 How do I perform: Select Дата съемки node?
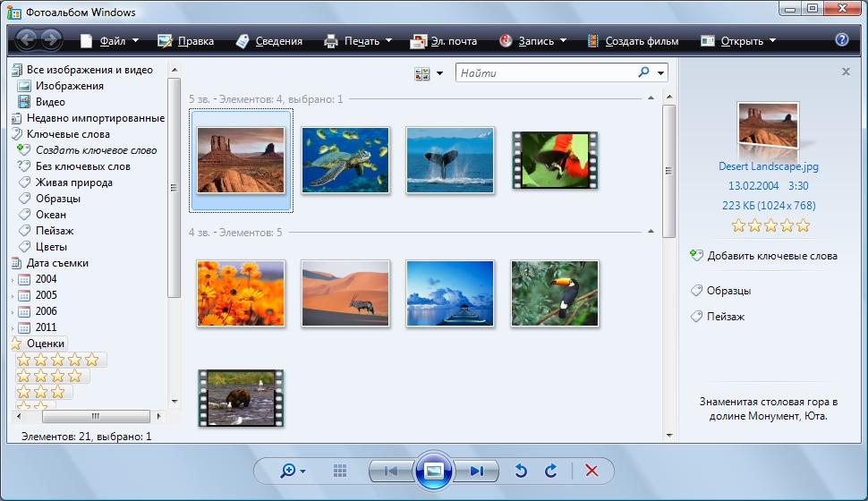tap(57, 263)
